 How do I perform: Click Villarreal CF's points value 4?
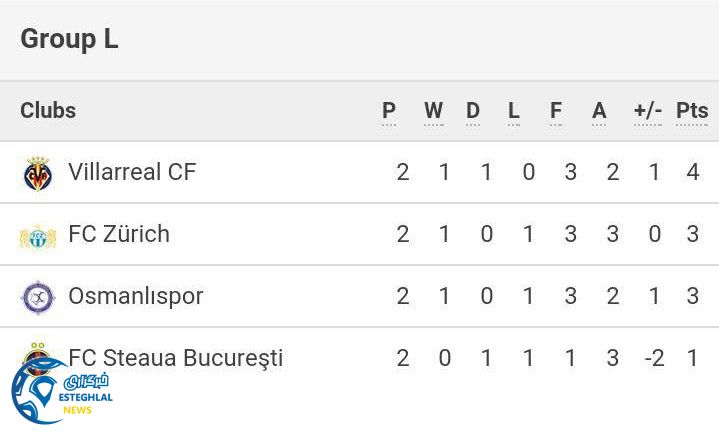[693, 172]
